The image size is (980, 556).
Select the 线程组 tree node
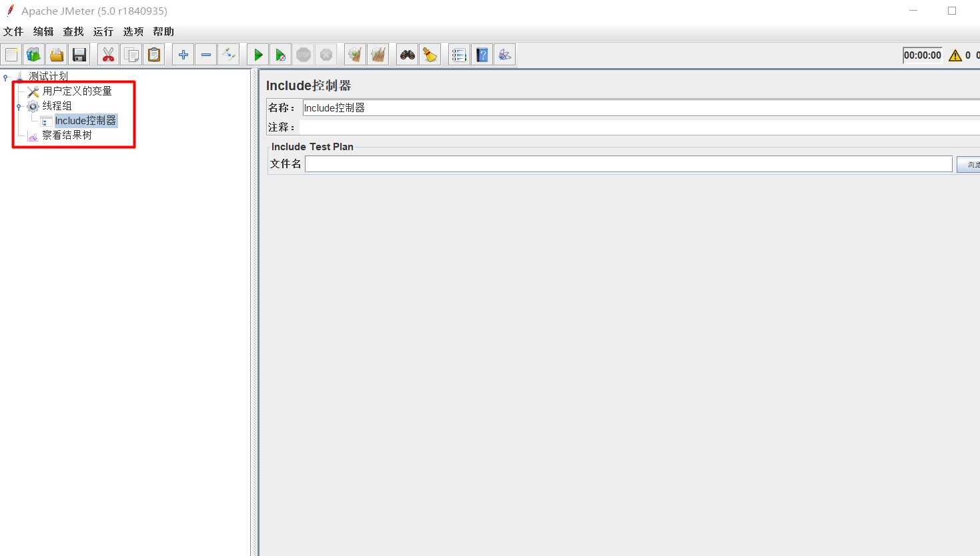point(57,105)
